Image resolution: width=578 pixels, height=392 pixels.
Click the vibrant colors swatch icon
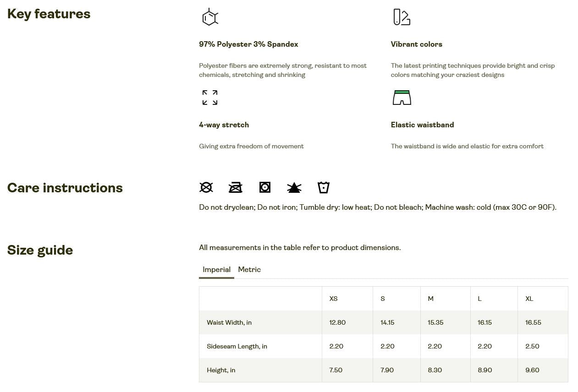pos(402,17)
